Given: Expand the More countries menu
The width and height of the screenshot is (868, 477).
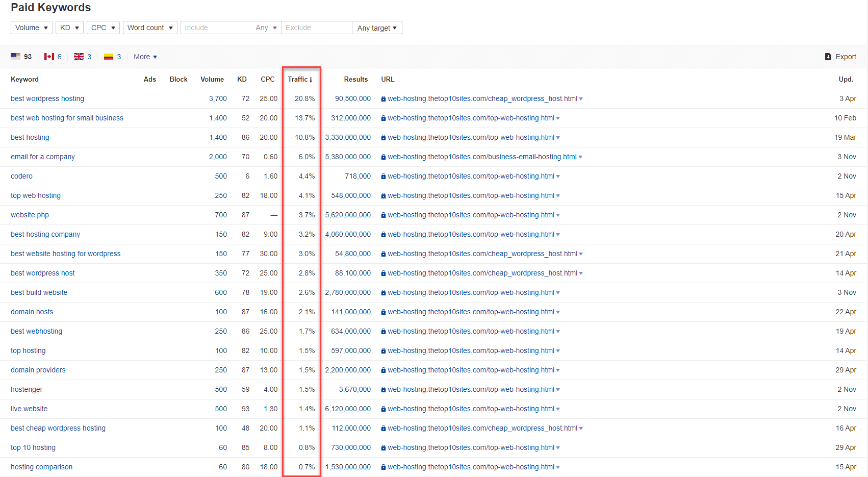Looking at the screenshot, I should click(144, 57).
